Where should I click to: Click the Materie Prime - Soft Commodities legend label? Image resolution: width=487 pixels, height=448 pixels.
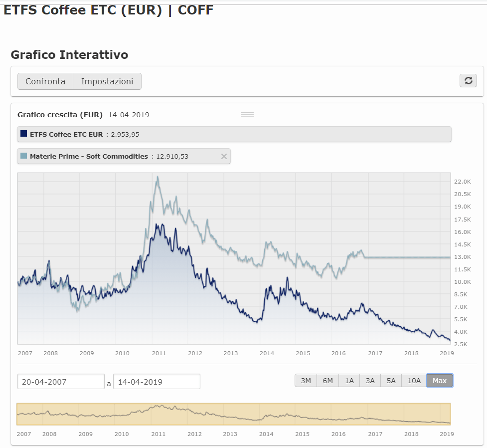coord(89,157)
